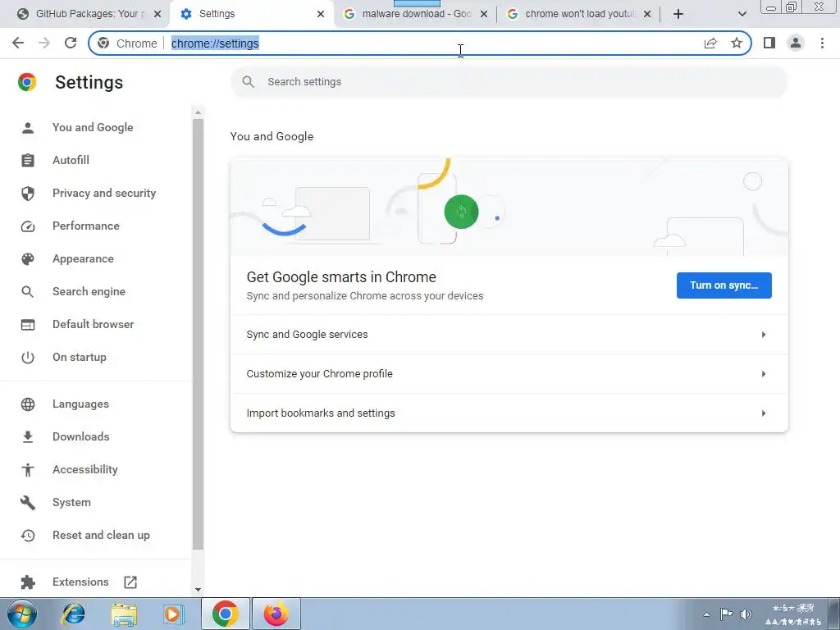Click the Appearance palette icon

28,259
